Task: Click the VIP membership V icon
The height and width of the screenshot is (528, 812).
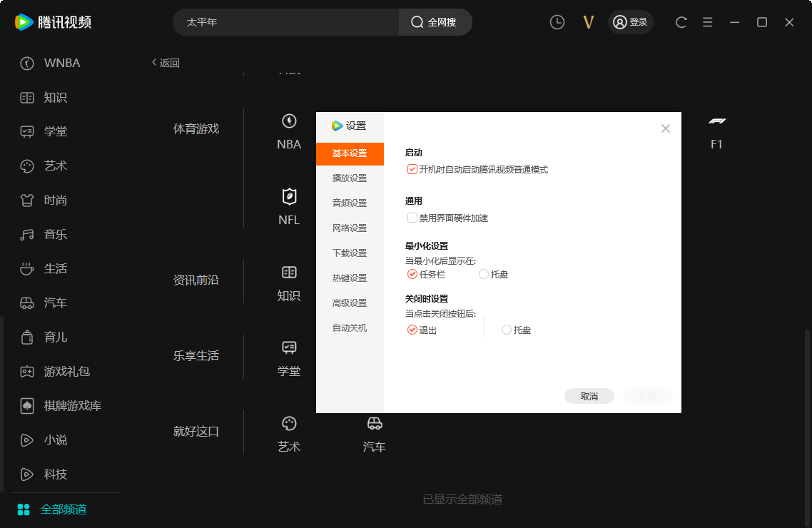Action: click(x=588, y=22)
